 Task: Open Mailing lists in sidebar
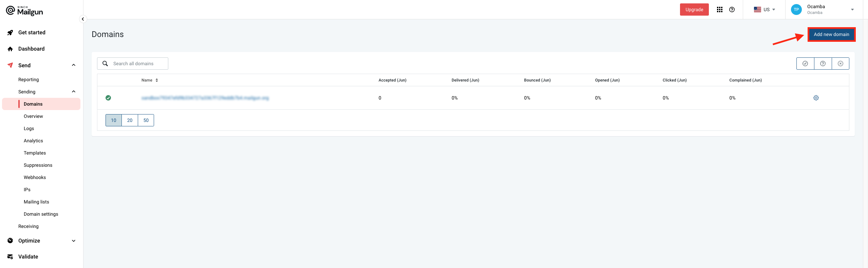pyautogui.click(x=36, y=202)
